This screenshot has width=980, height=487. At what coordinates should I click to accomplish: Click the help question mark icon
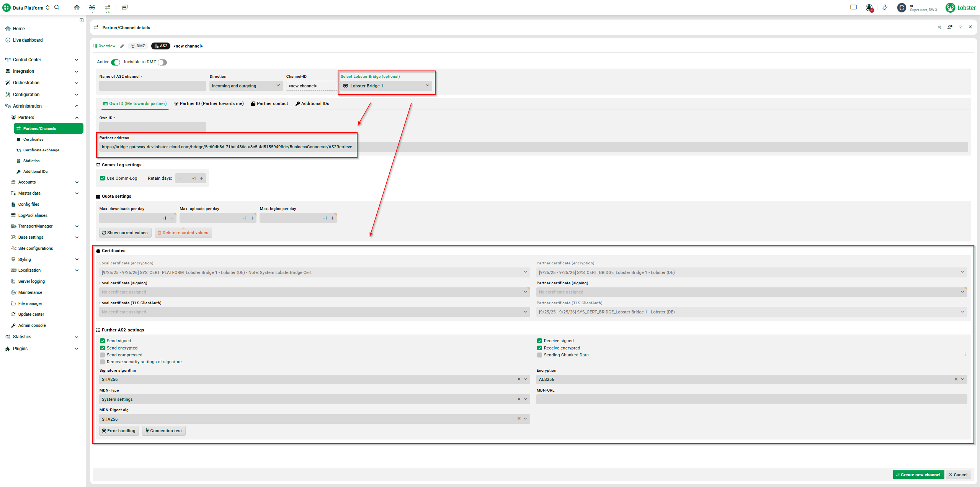(960, 27)
